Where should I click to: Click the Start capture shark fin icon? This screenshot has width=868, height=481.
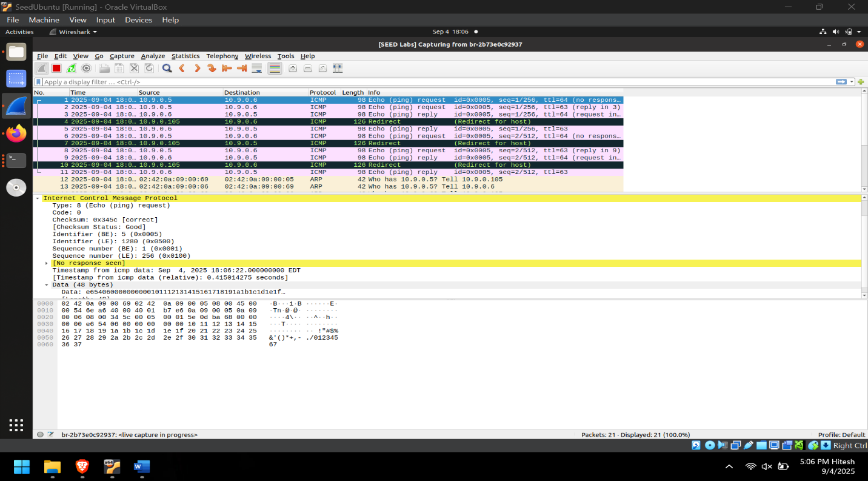41,69
